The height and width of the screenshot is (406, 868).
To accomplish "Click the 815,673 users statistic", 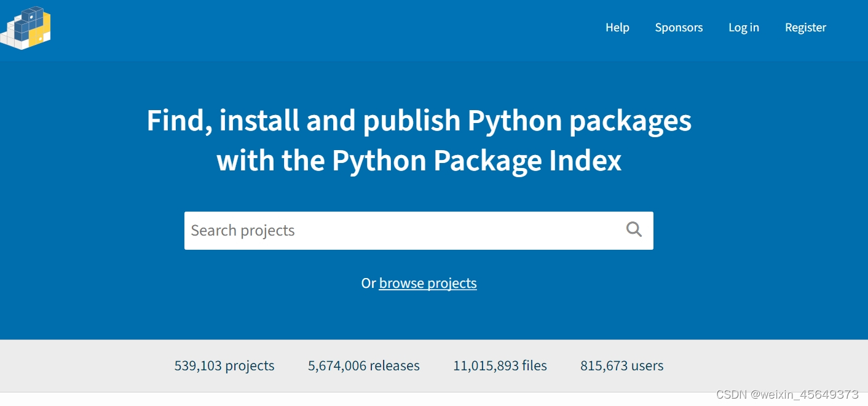I will click(x=621, y=365).
